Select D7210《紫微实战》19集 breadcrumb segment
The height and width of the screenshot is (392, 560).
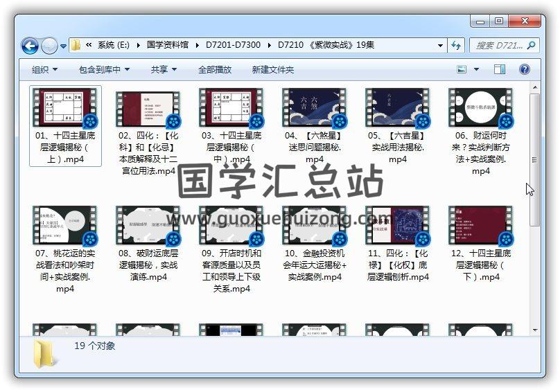pos(326,45)
